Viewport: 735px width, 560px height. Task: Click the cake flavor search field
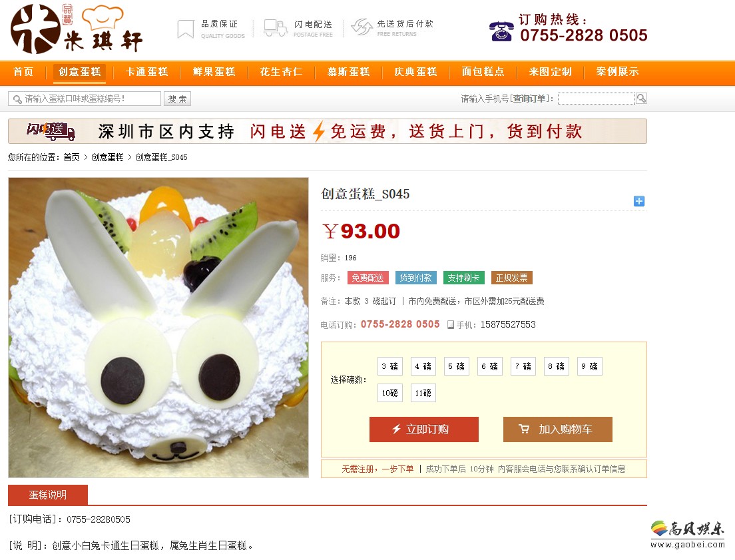[85, 99]
